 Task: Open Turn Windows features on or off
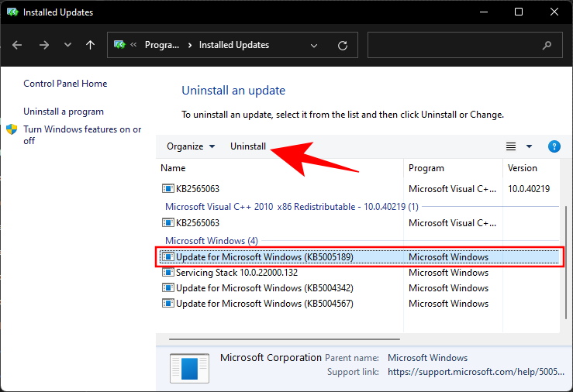point(82,135)
